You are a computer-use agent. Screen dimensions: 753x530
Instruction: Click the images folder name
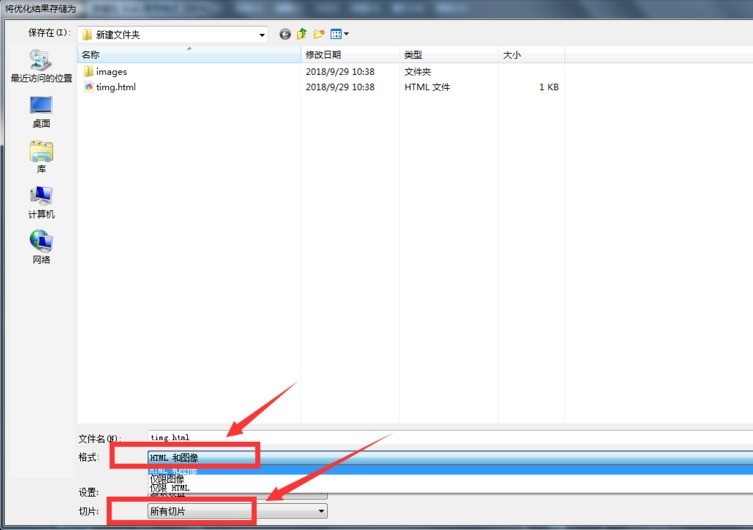111,72
